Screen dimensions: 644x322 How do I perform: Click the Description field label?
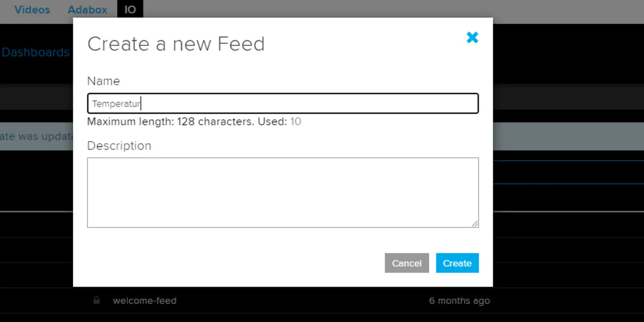click(x=119, y=146)
